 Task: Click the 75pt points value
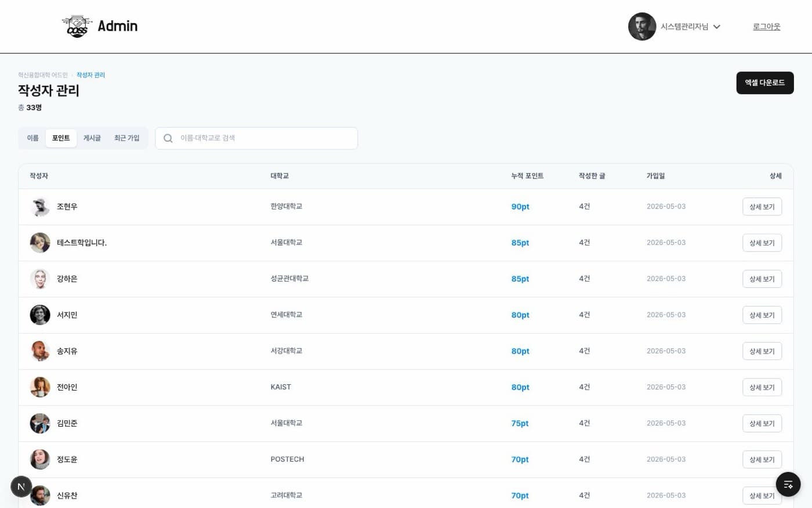click(x=520, y=423)
